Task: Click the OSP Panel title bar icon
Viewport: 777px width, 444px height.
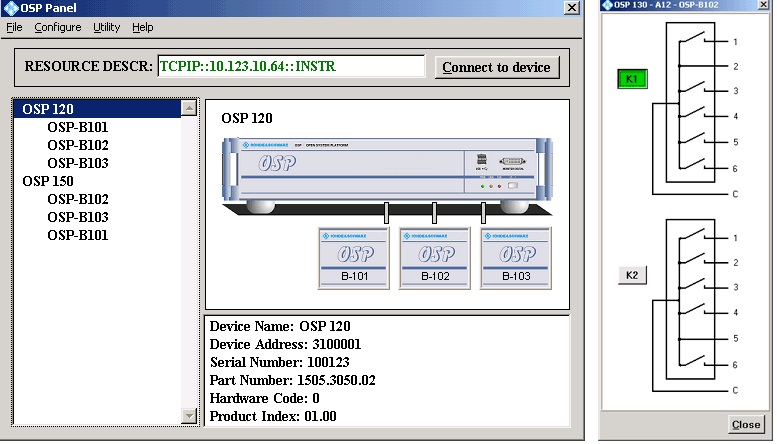Action: click(x=9, y=8)
